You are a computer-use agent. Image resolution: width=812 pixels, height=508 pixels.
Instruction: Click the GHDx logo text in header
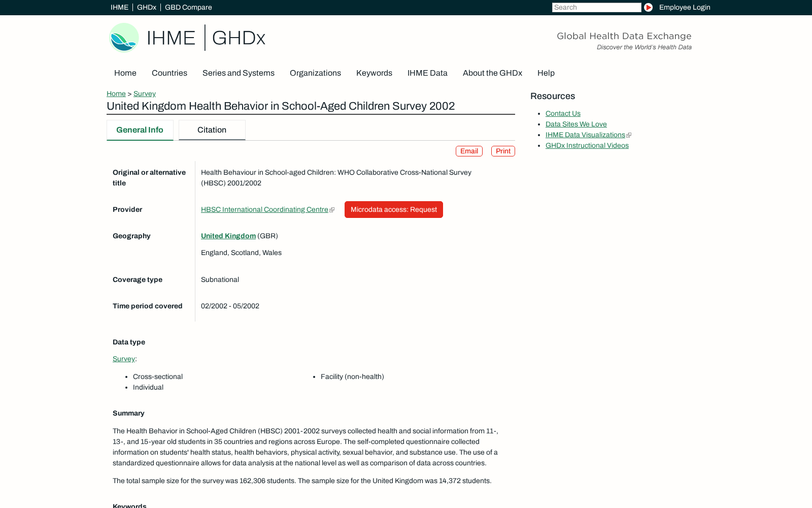[x=239, y=38]
